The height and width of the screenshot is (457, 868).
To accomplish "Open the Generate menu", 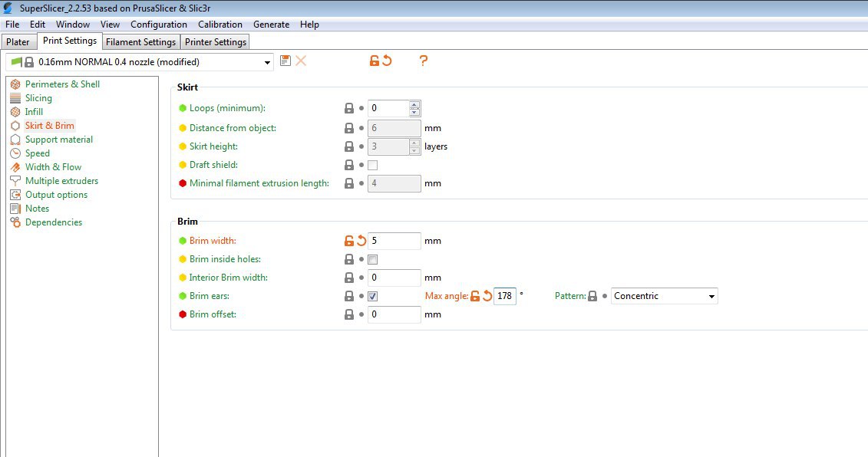I will (x=271, y=25).
